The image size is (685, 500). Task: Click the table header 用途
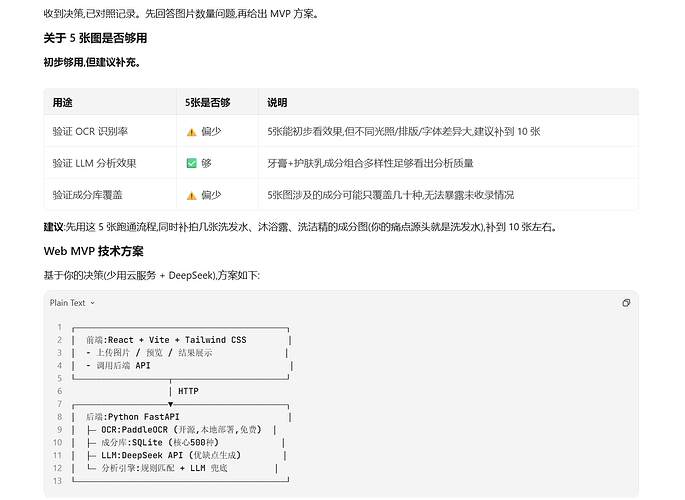(x=62, y=103)
